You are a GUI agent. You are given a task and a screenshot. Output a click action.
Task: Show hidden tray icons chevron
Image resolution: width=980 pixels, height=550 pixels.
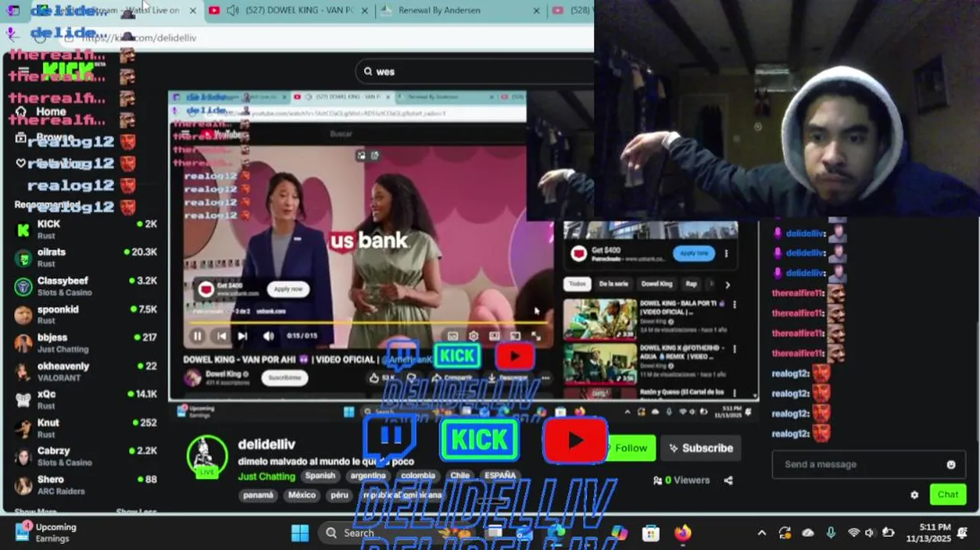coord(762,533)
